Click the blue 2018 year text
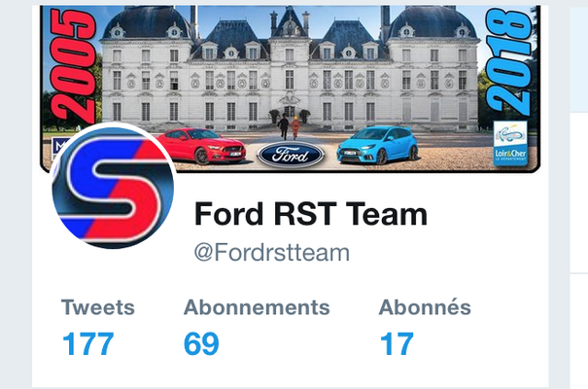 tap(508, 62)
